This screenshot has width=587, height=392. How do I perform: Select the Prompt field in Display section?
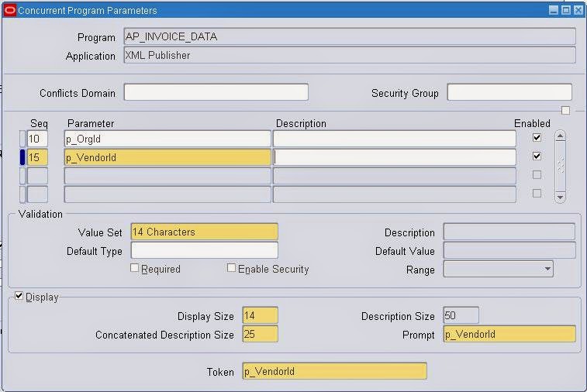[509, 334]
